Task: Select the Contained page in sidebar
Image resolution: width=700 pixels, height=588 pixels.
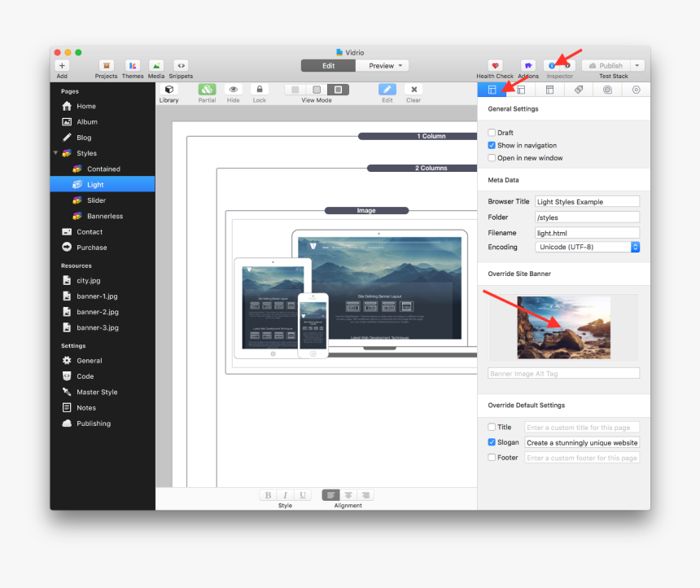Action: (103, 169)
